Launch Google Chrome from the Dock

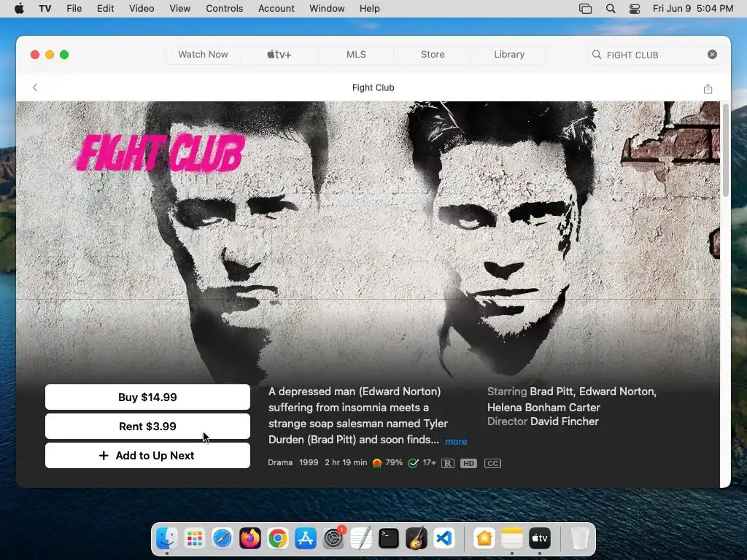[x=278, y=539]
